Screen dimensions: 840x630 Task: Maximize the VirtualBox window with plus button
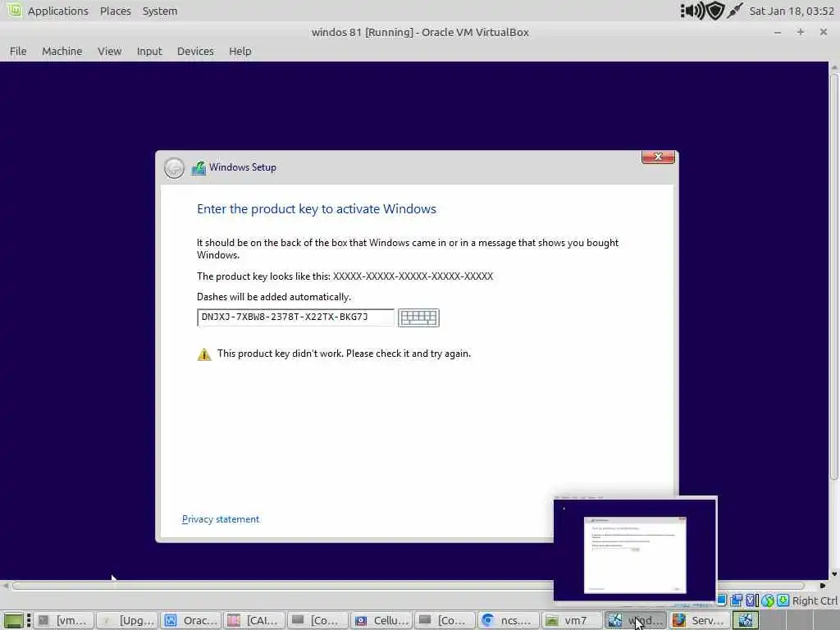click(801, 32)
